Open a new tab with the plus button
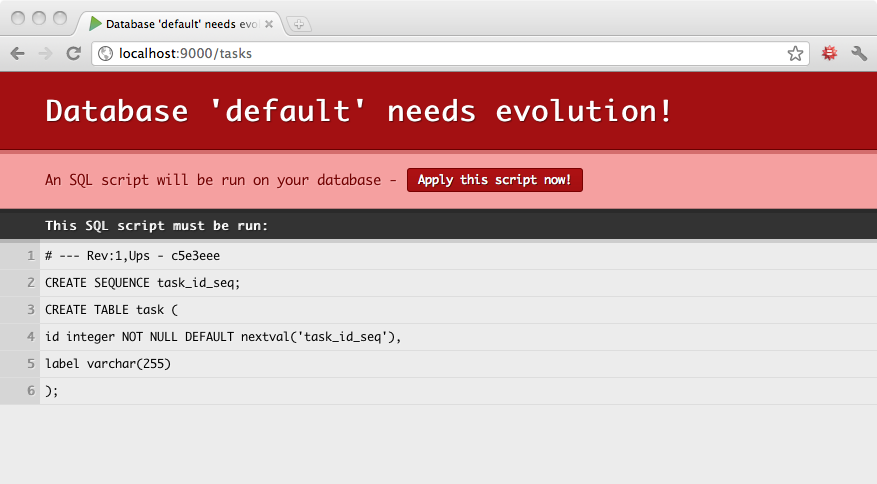The width and height of the screenshot is (877, 484). click(x=299, y=24)
